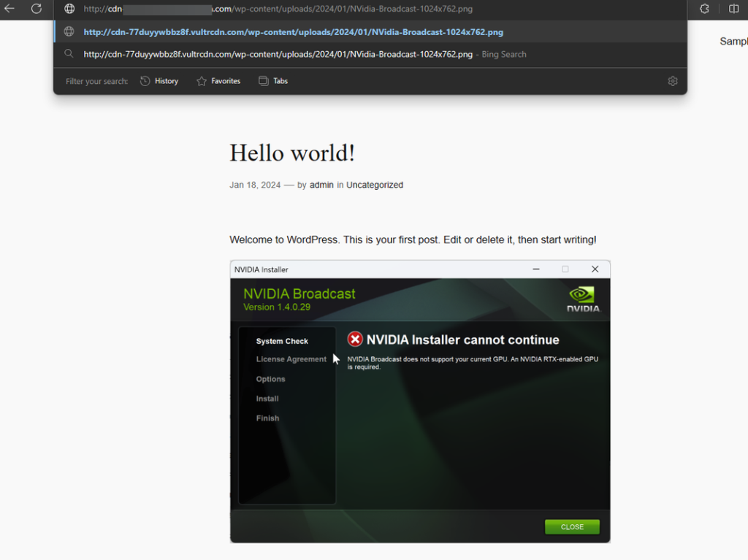748x560 pixels.
Task: Open the Hello world! post title
Action: (x=292, y=153)
